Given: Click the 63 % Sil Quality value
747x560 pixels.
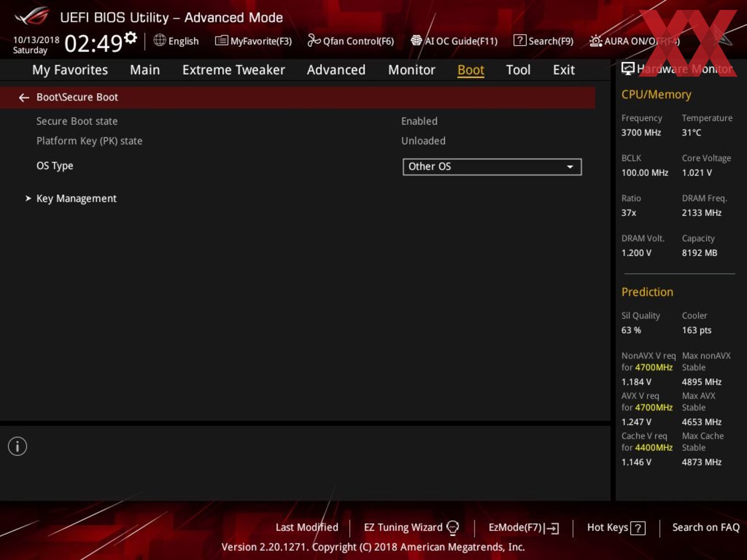Looking at the screenshot, I should 631,331.
